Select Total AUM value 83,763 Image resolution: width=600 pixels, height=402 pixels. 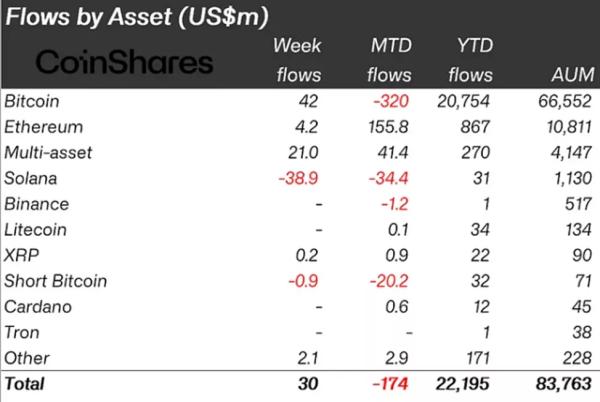click(x=564, y=384)
